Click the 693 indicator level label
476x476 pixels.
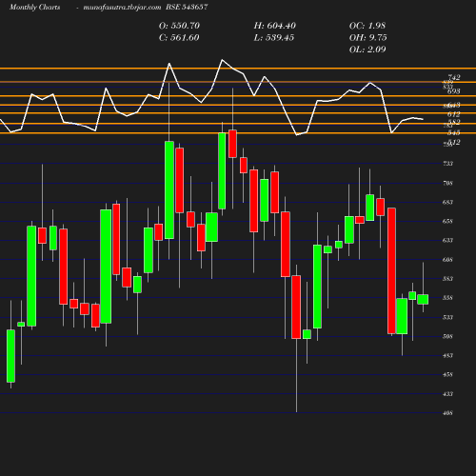(454, 91)
